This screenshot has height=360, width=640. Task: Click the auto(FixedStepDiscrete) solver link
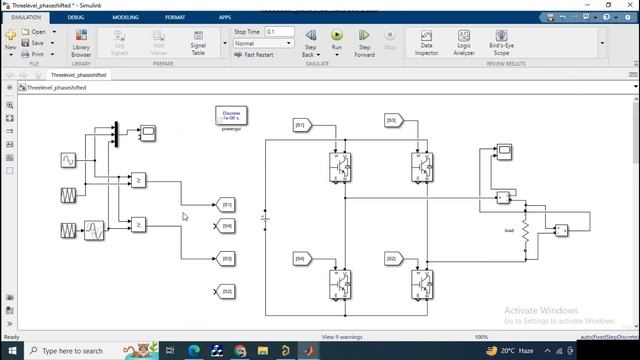pyautogui.click(x=609, y=337)
